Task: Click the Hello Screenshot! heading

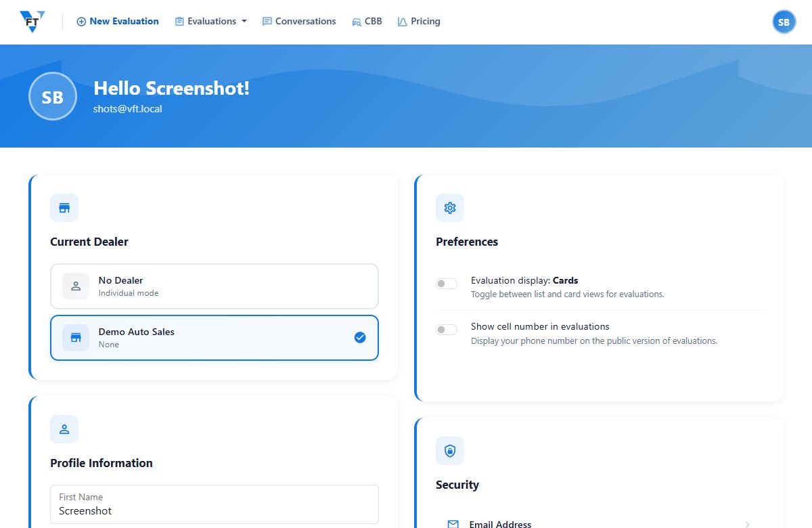Action: [171, 88]
